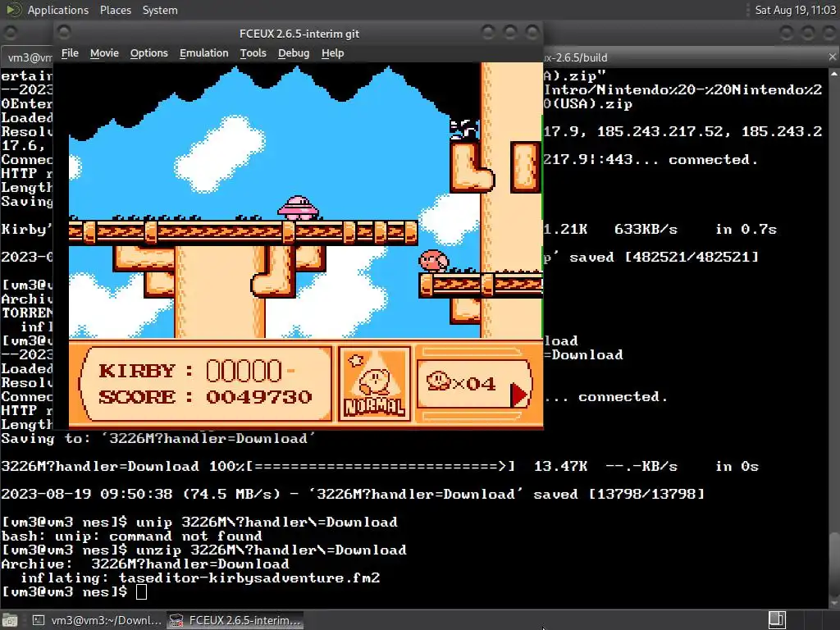Click the FCEUX window menu button at title left
Screen dimensions: 840x630
(x=64, y=33)
